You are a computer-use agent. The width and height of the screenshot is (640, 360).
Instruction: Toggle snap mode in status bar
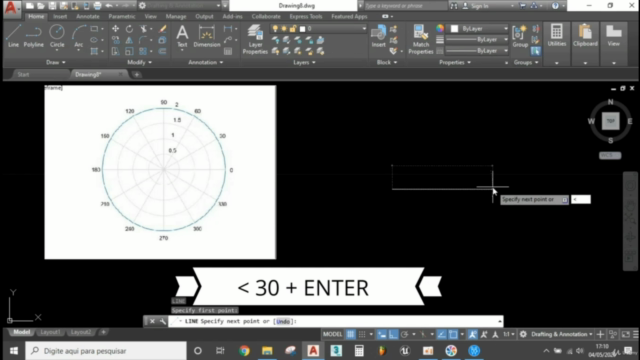(x=362, y=334)
